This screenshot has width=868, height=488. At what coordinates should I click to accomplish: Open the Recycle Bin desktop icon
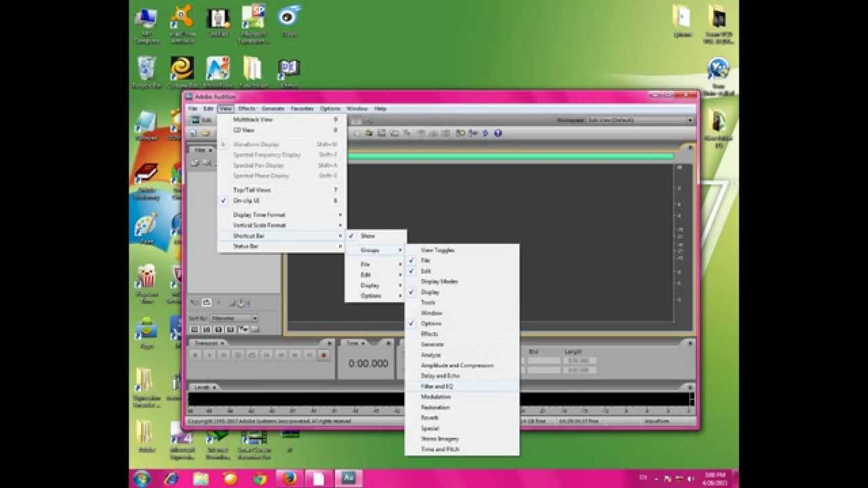click(146, 73)
